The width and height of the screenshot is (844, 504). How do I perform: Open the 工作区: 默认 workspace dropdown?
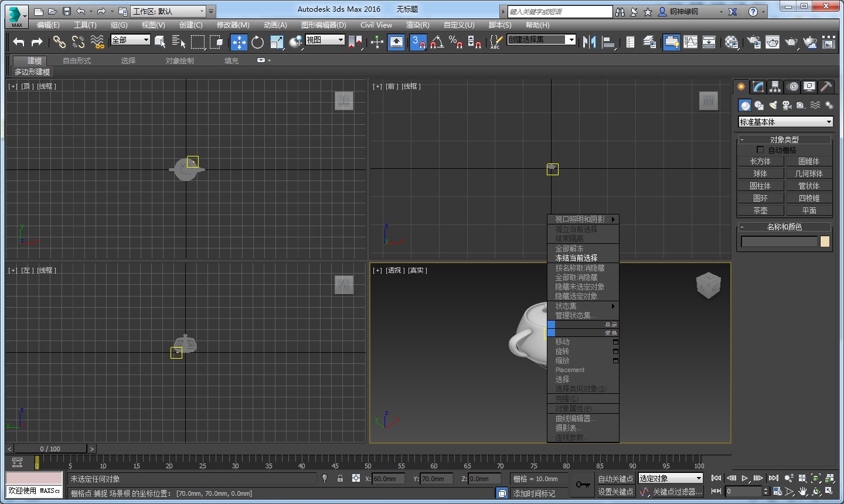point(169,11)
